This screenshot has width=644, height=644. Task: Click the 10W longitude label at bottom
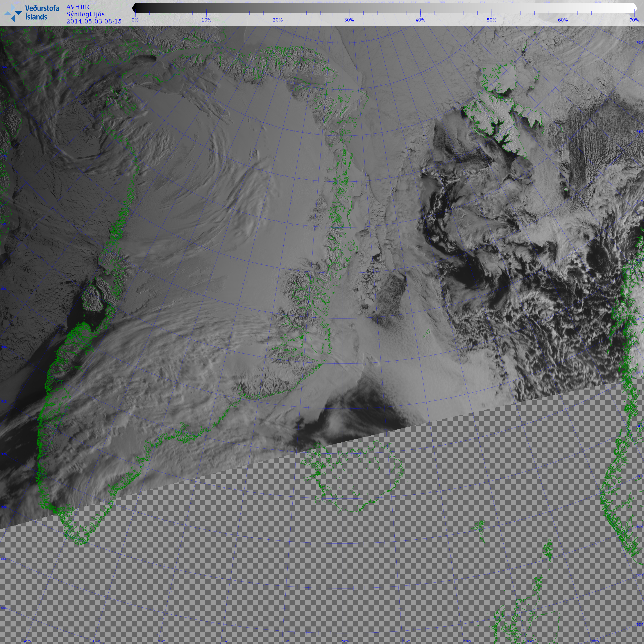coord(467,641)
